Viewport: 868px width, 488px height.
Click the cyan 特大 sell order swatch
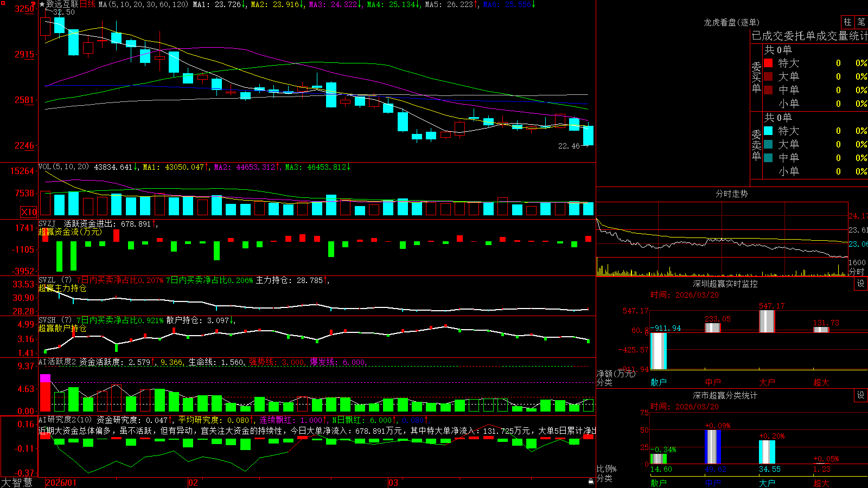pyautogui.click(x=768, y=131)
